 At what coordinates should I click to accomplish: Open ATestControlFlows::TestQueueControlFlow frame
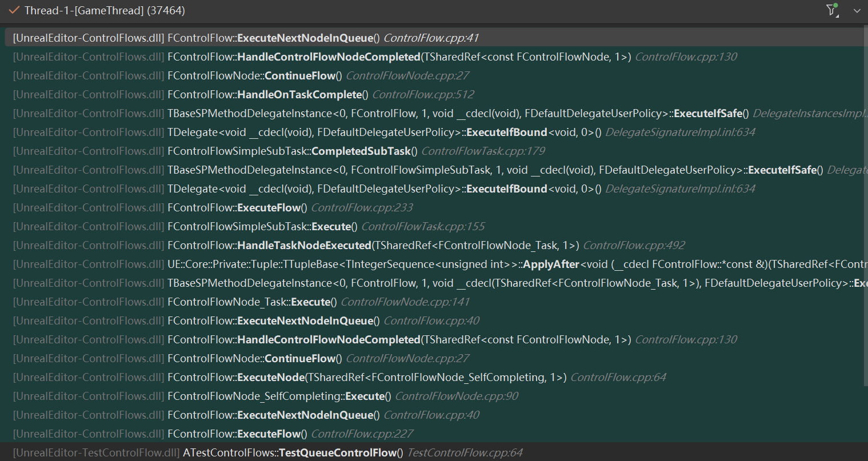click(x=293, y=453)
